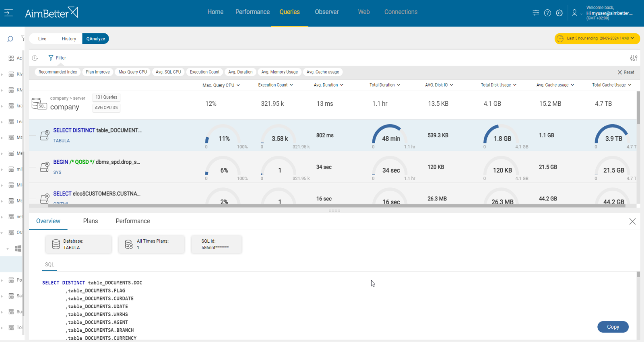This screenshot has height=342, width=644.
Task: Click the server icon next to Ora
Action: (11, 233)
